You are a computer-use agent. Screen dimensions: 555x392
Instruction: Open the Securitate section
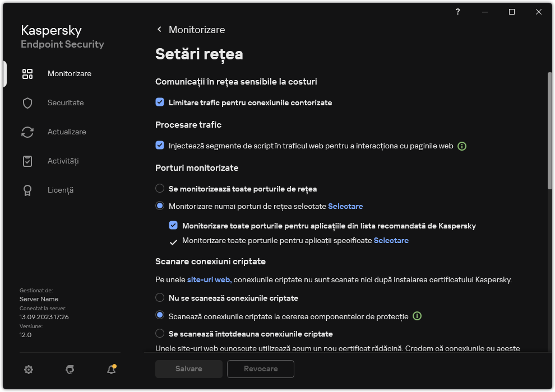tap(27, 102)
